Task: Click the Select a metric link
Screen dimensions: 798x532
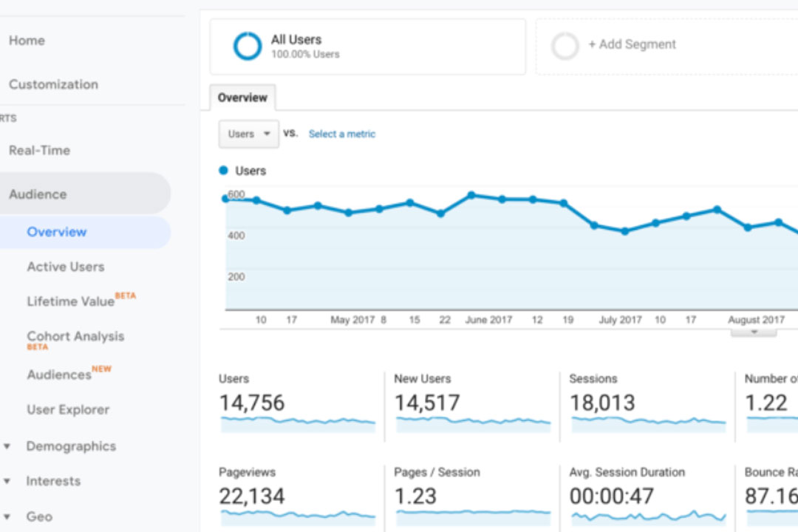Action: [x=341, y=134]
